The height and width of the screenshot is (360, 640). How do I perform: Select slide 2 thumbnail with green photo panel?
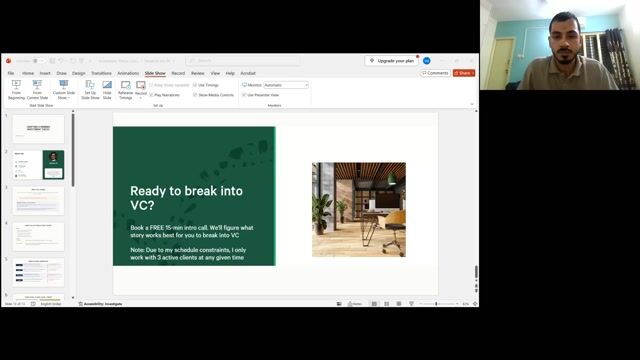(38, 165)
